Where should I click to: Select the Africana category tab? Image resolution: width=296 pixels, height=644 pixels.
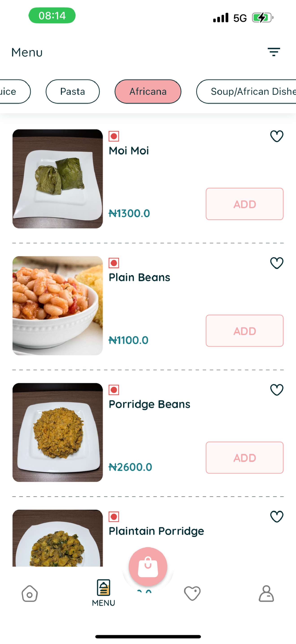[x=148, y=91]
